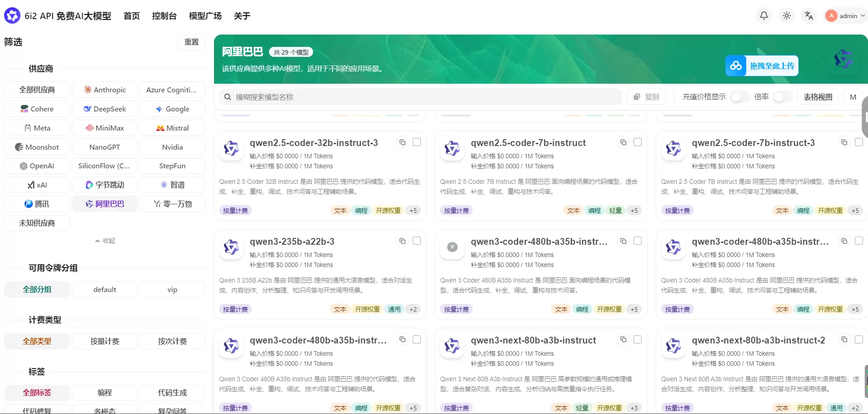Screen dimensions: 868x414
Task: Select qwen3-next-80b-a3b-instruct-2 checkbox
Action: point(859,339)
